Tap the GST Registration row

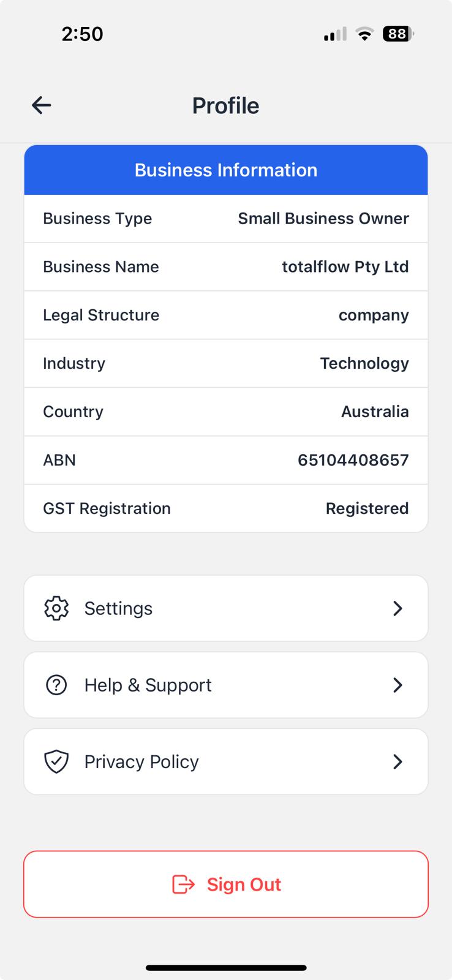226,508
